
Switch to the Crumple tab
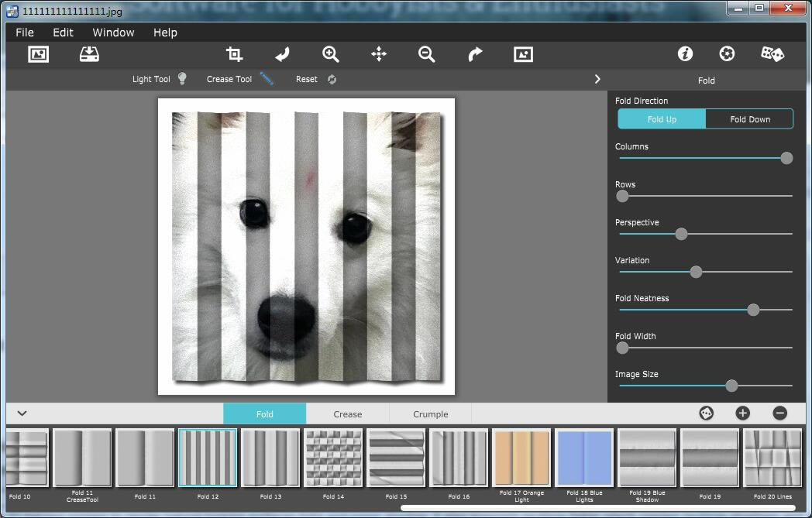[x=430, y=414]
